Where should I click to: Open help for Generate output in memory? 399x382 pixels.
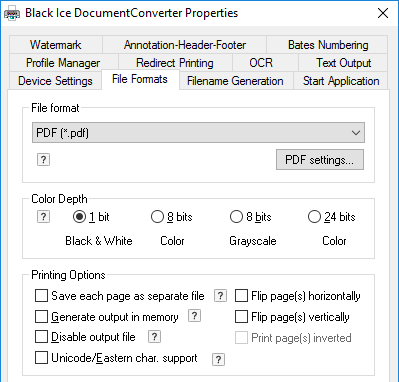point(194,316)
